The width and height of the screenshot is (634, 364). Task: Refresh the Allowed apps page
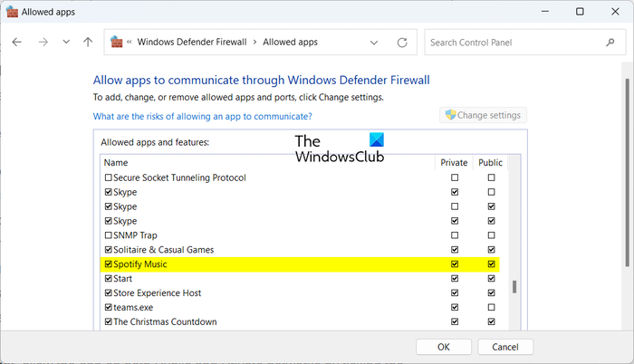pos(402,43)
